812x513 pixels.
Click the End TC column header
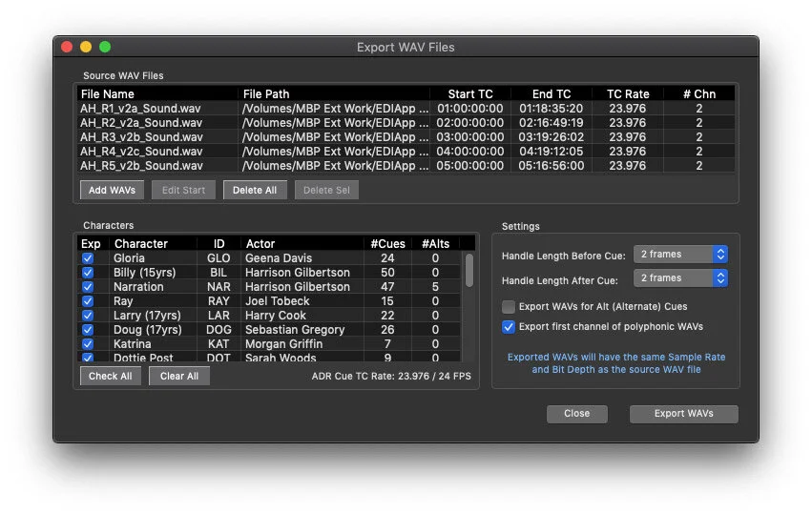click(552, 94)
